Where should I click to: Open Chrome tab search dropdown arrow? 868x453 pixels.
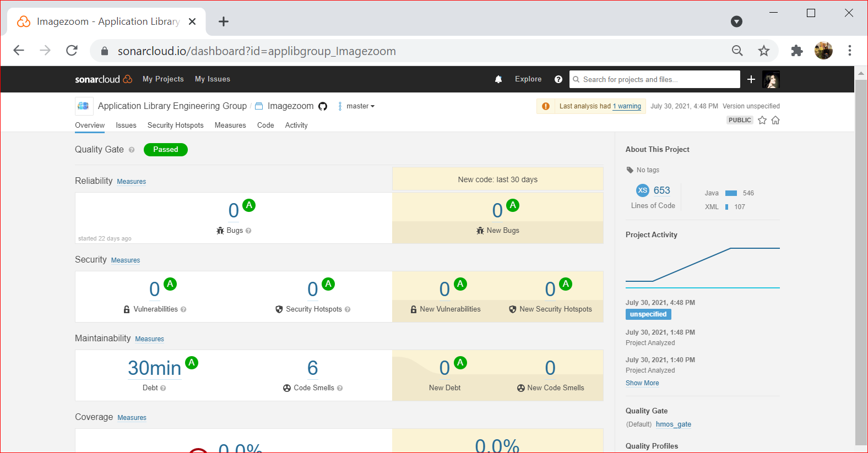click(x=736, y=21)
